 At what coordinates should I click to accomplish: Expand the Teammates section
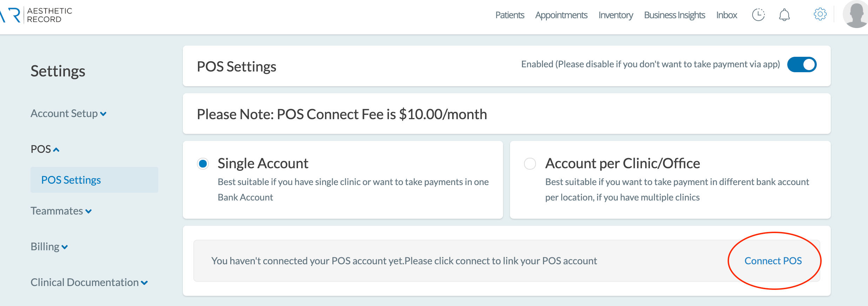[x=61, y=211]
